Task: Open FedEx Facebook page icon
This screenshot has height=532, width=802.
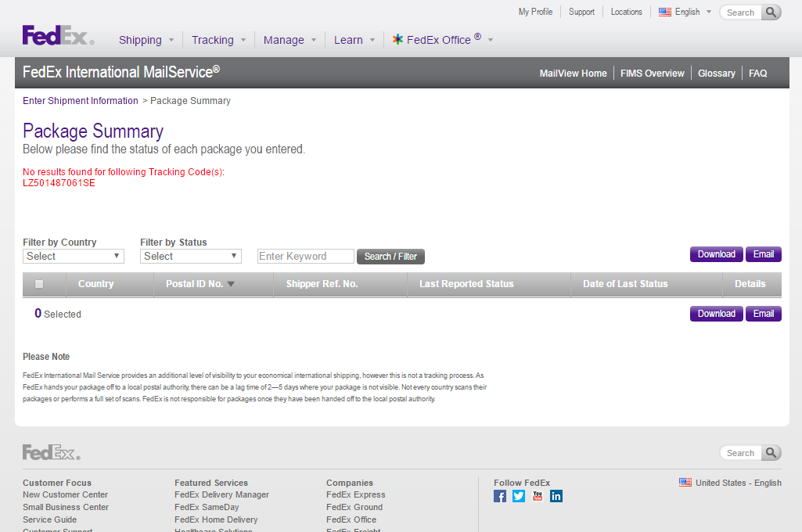Action: tap(500, 496)
